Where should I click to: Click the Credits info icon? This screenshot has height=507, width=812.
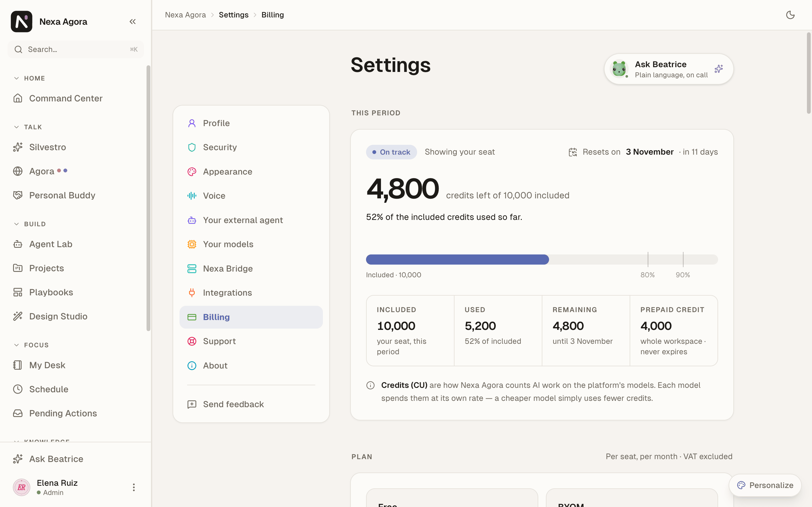tap(370, 385)
